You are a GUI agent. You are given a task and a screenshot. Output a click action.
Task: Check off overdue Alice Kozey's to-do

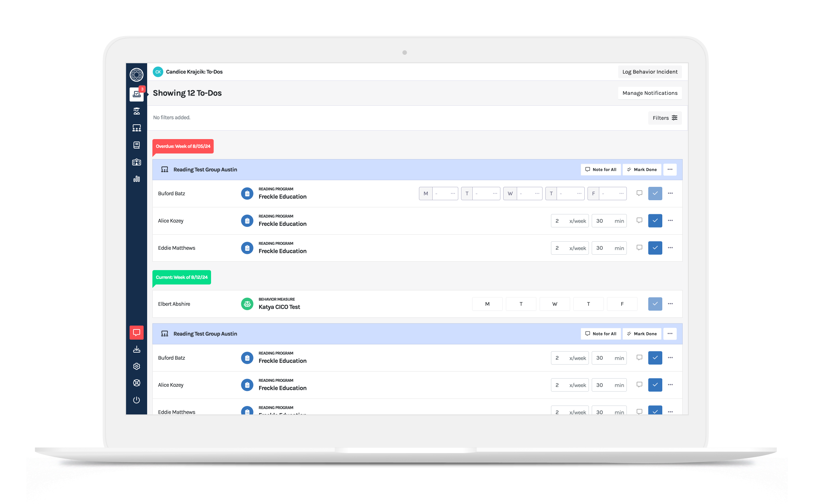click(655, 221)
